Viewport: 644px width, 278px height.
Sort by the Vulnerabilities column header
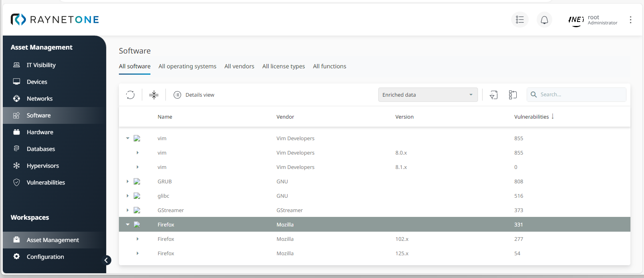(531, 117)
